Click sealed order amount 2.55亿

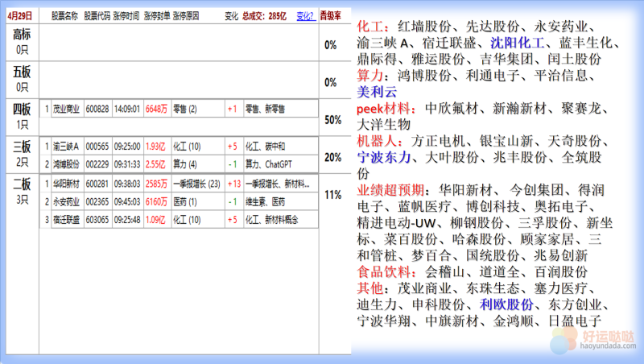[155, 164]
